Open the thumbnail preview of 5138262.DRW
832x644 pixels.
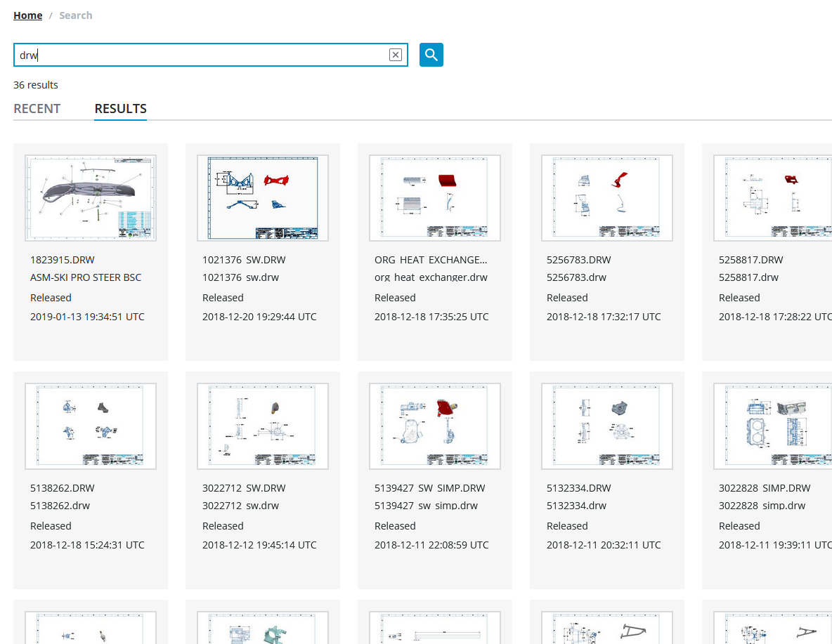point(90,426)
